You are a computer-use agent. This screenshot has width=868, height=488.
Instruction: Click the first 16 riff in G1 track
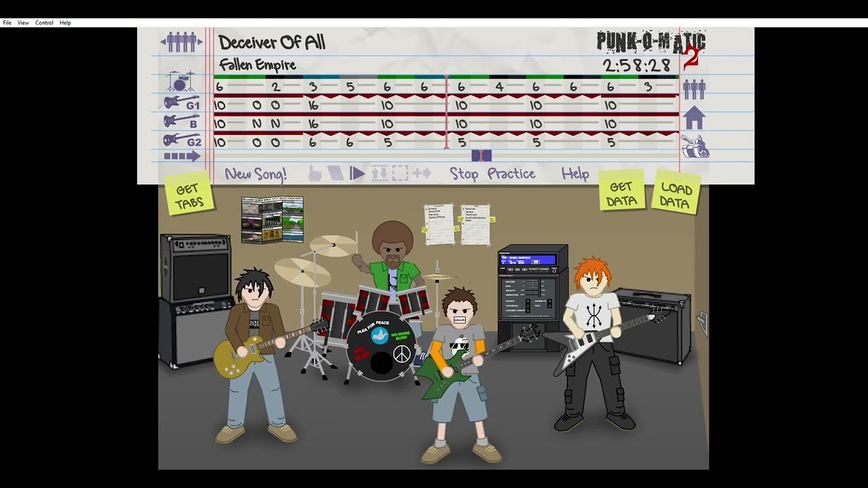tap(313, 105)
